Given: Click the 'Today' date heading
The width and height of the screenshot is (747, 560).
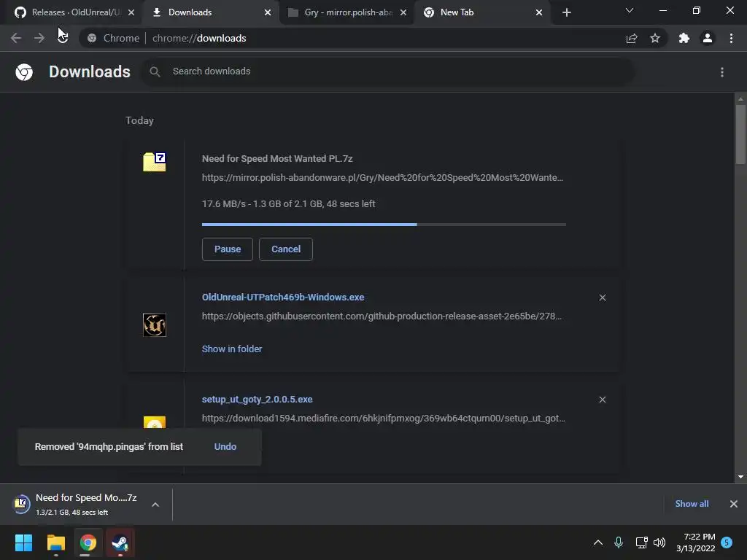Looking at the screenshot, I should pyautogui.click(x=139, y=120).
